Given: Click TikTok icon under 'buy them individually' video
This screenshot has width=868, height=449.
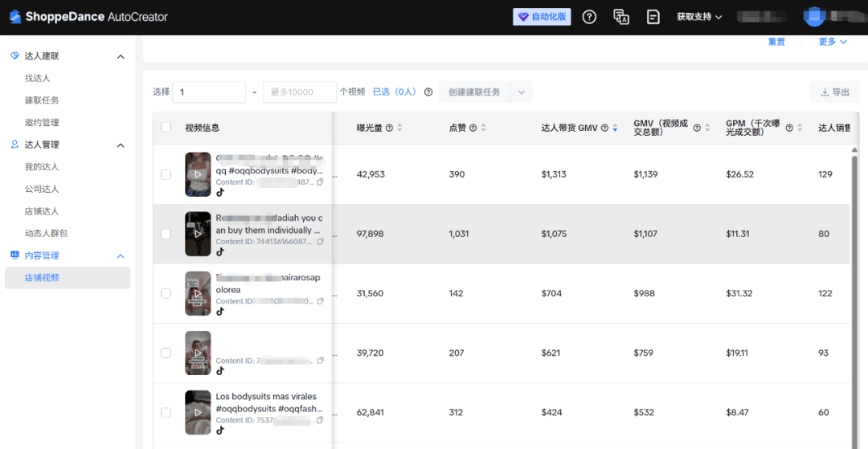Looking at the screenshot, I should pyautogui.click(x=219, y=251).
